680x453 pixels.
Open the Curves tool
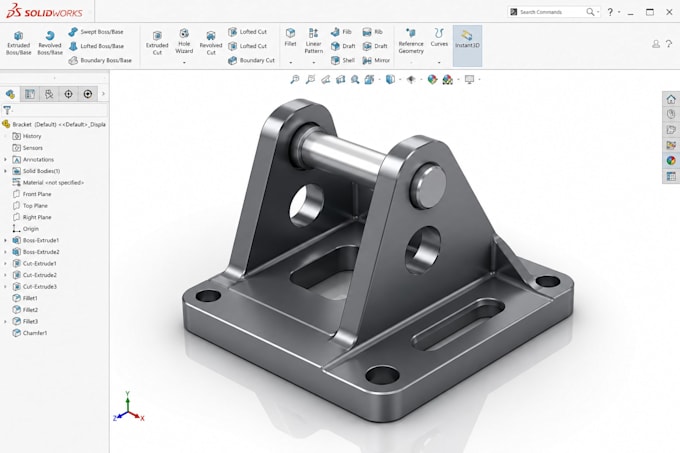[439, 38]
